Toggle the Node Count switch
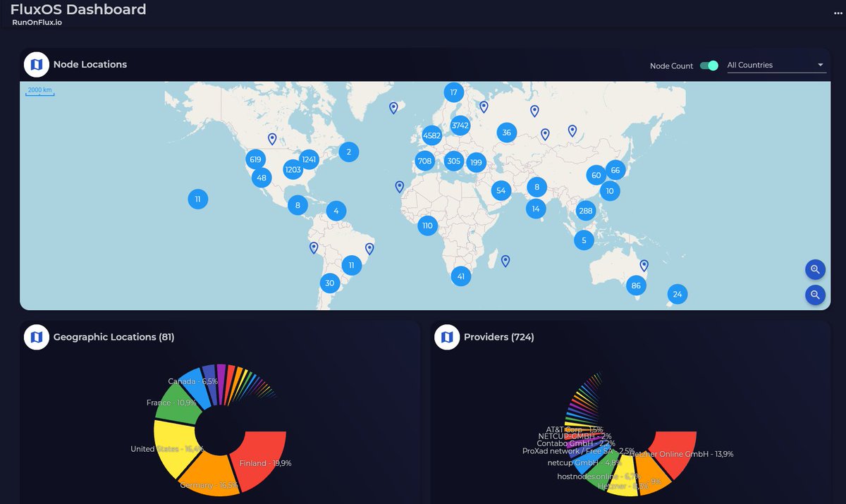The width and height of the screenshot is (846, 504). coord(709,66)
